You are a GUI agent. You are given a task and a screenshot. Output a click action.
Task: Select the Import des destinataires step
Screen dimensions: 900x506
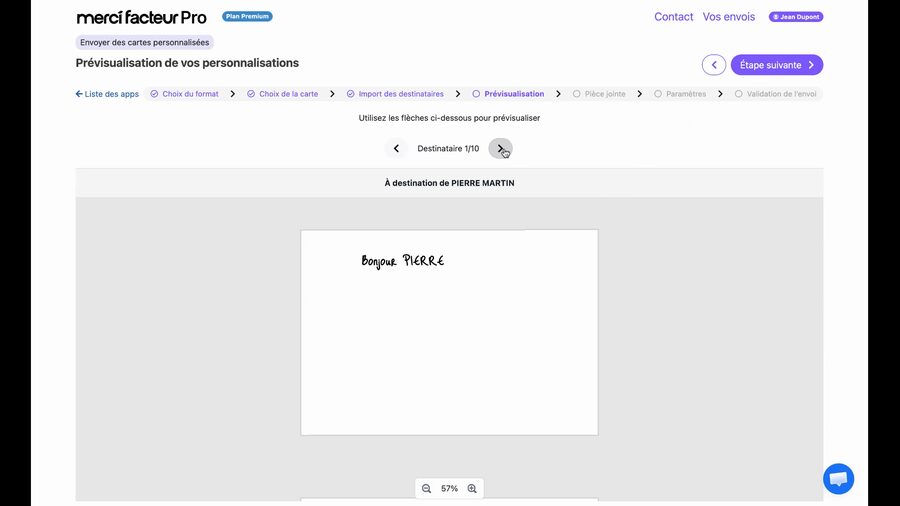point(395,94)
